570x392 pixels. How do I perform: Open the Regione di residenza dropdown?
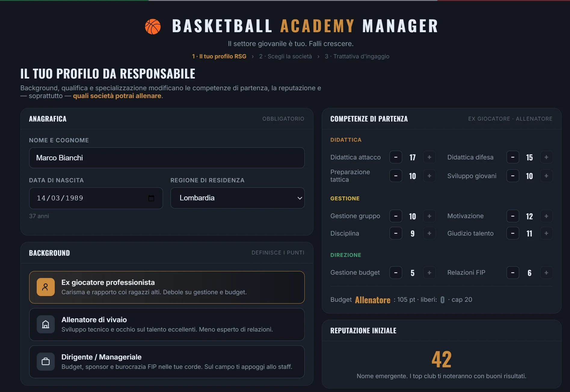238,198
